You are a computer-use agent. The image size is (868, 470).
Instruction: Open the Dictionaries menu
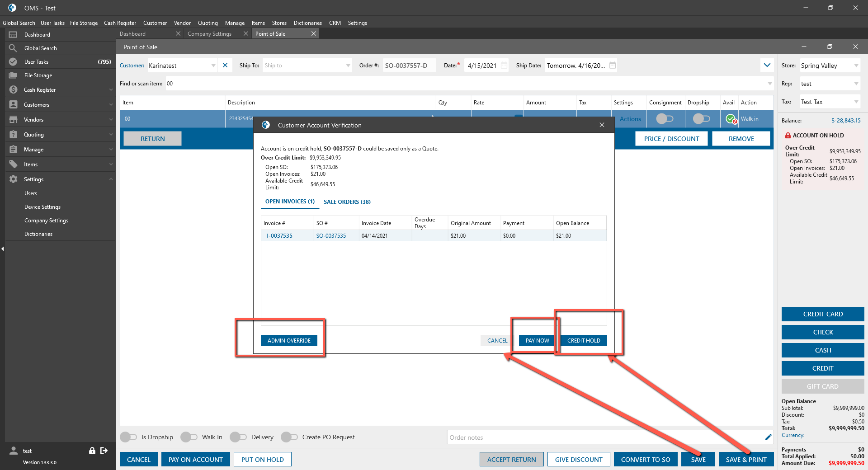[x=308, y=23]
